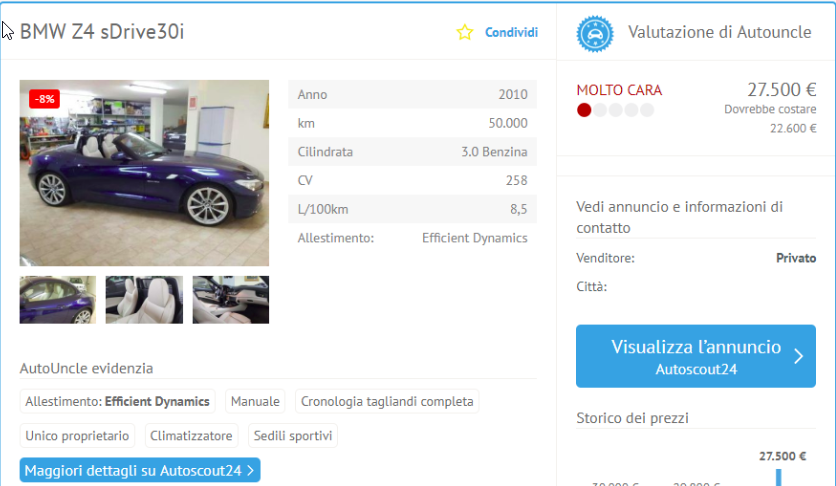Click the Efficient Dynamics value in specs

click(475, 238)
